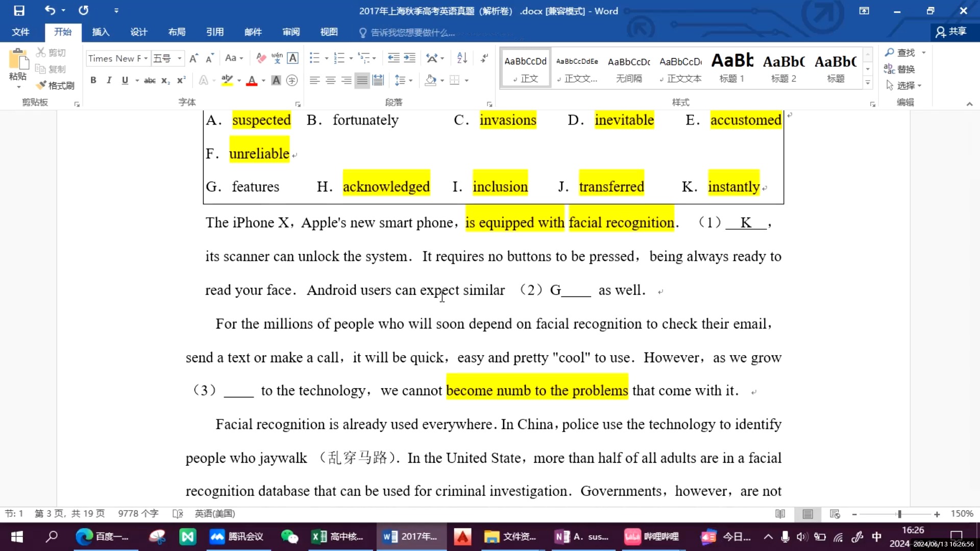Click the Redo/Repeat arrow icon
Viewport: 980px width, 551px height.
(x=84, y=10)
